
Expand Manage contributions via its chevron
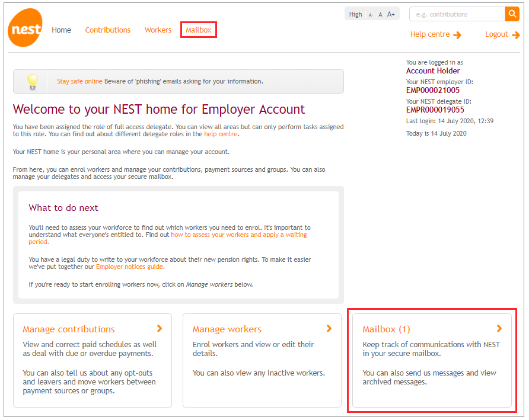click(x=160, y=328)
